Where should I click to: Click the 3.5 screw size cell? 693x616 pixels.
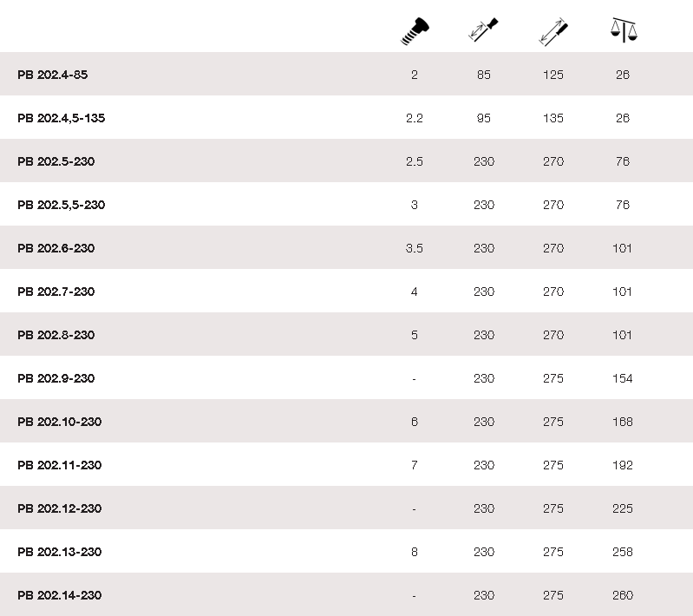click(x=415, y=248)
